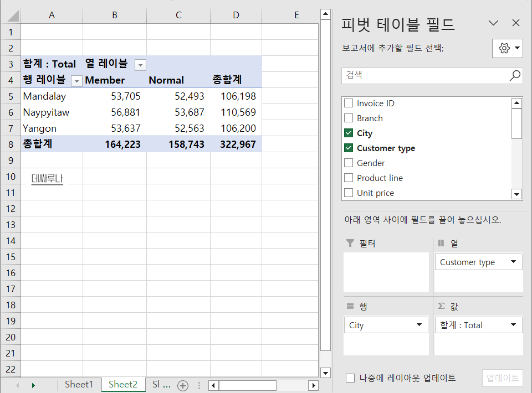The width and height of the screenshot is (532, 393).
Task: Click the sheet navigation arrow at bottom-left
Action: (x=32, y=384)
